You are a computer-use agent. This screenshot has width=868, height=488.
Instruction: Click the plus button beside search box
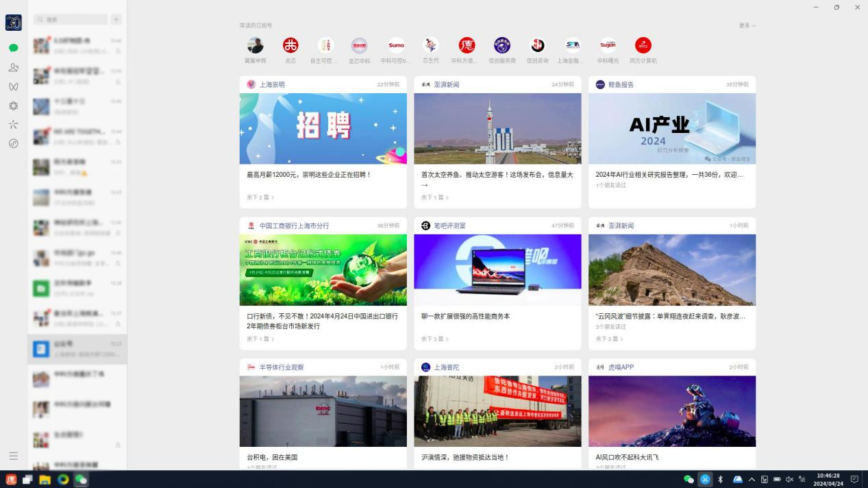tap(116, 20)
